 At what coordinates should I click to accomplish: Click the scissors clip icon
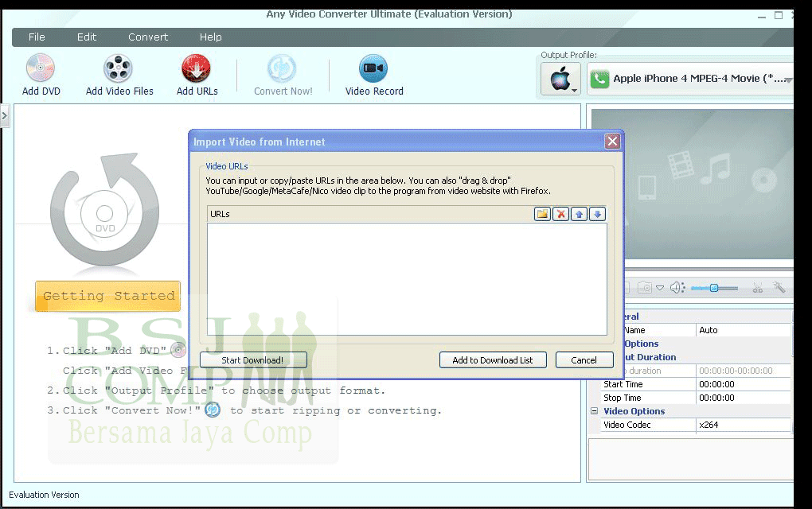tap(758, 288)
